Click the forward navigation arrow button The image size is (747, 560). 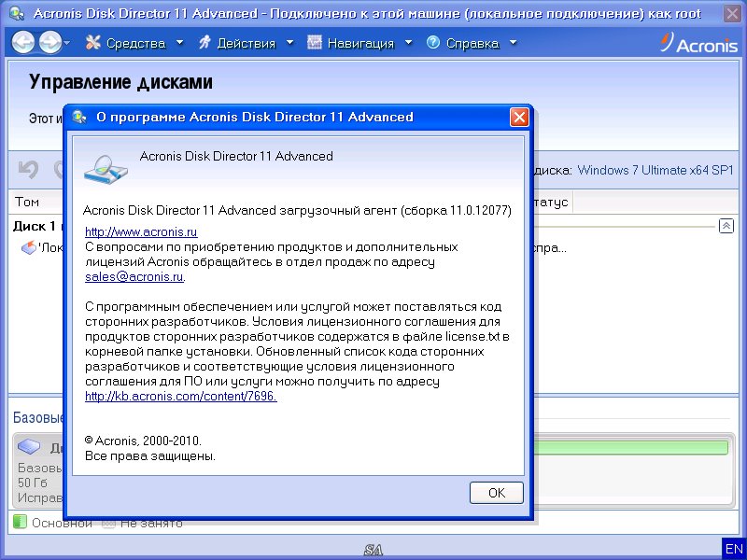click(x=49, y=42)
